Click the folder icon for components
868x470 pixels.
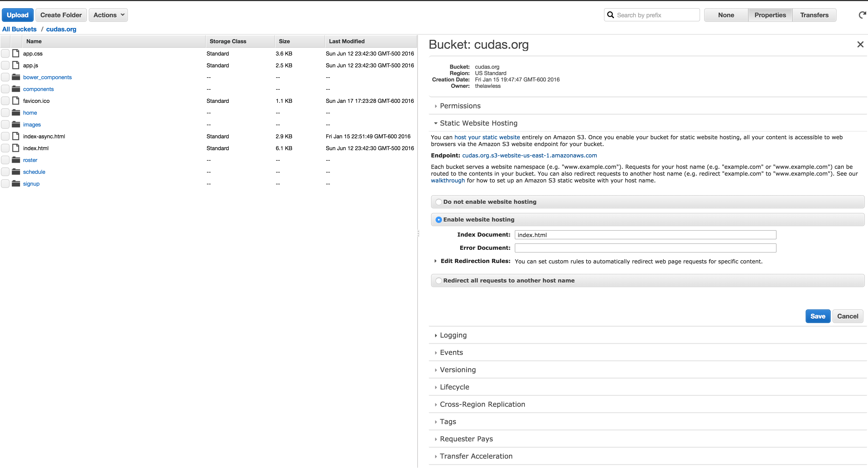pyautogui.click(x=16, y=89)
